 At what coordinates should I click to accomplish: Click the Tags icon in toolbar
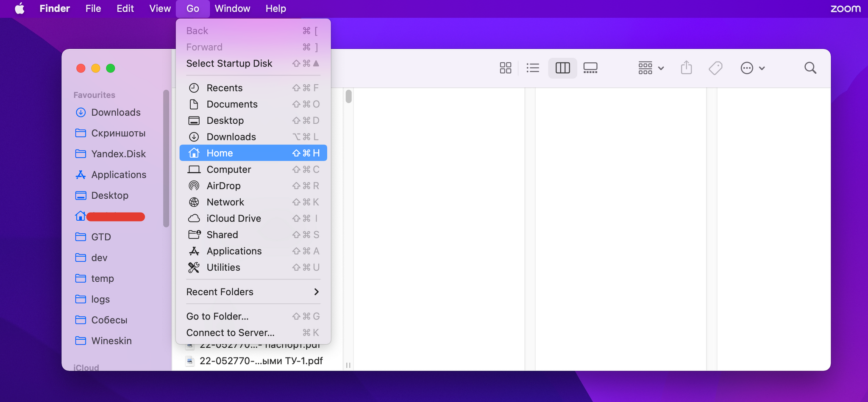[x=715, y=68]
